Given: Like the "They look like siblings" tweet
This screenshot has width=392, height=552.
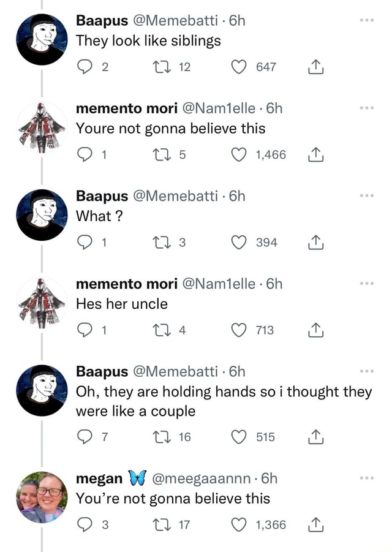Looking at the screenshot, I should (239, 67).
